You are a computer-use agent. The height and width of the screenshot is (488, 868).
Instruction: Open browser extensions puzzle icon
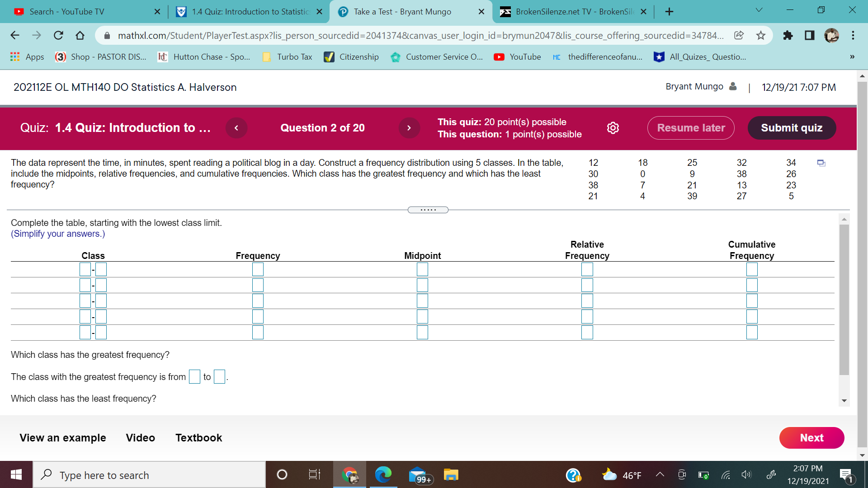788,35
